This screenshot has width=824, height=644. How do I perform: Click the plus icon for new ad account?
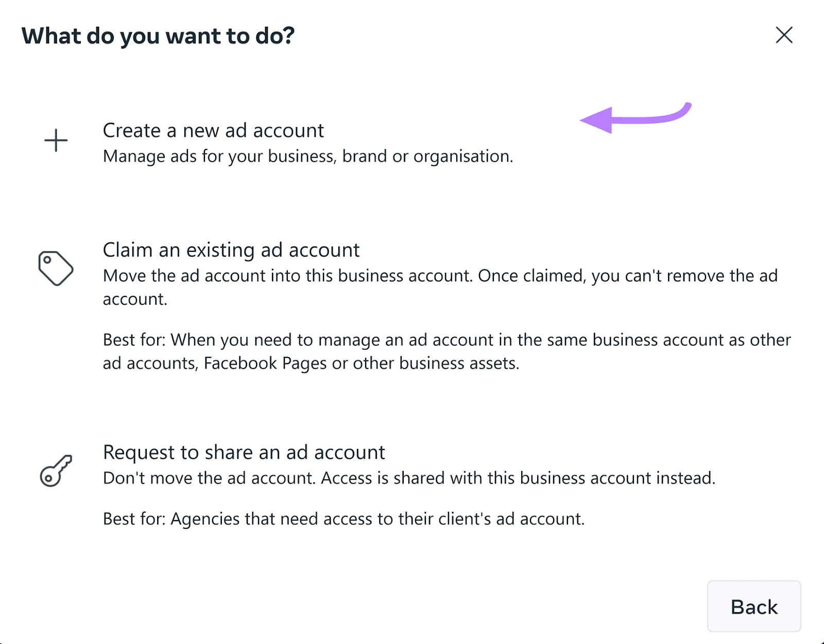tap(56, 141)
